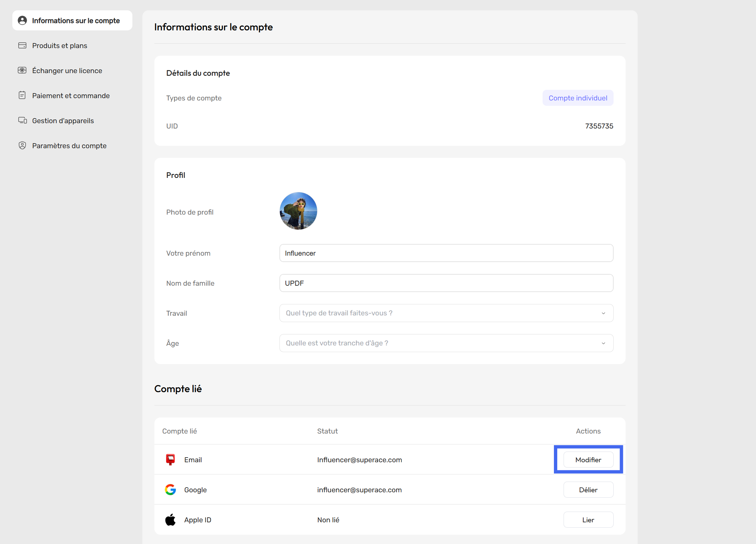Screen dimensions: 756x544
Task: Click Lier button for Apple ID
Action: (588, 520)
